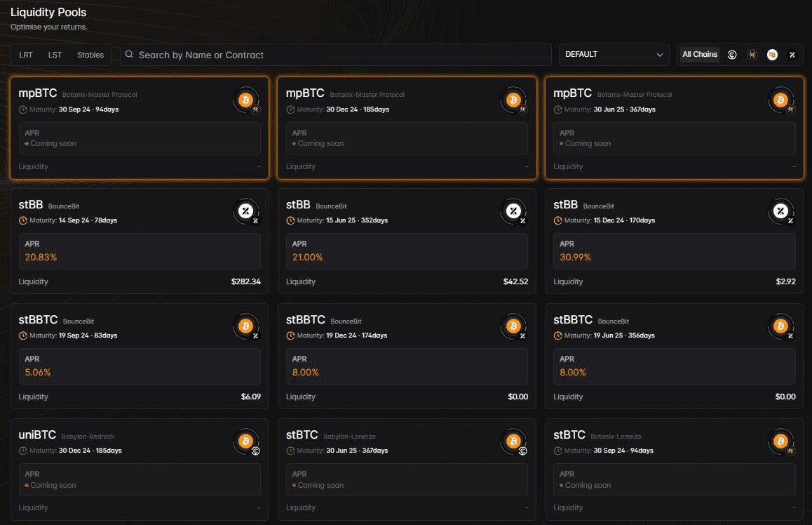
Task: Select the white round chain filter with orange logo
Action: point(772,55)
